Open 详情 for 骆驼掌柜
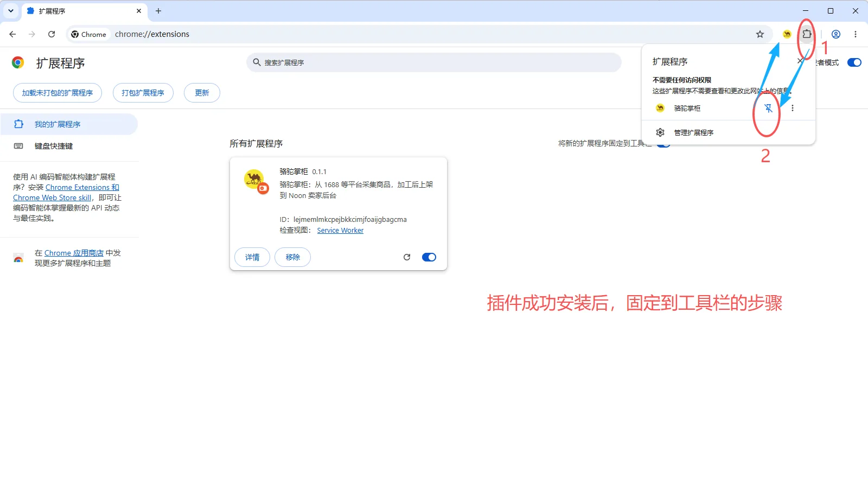 point(252,257)
